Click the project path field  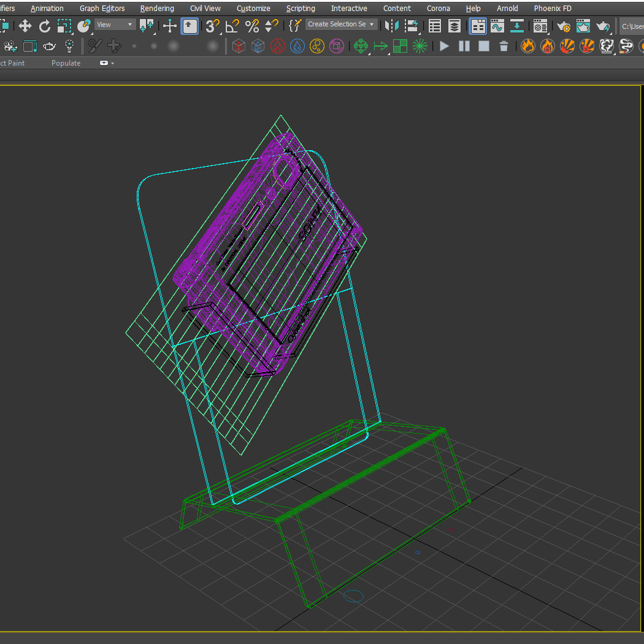pos(632,26)
